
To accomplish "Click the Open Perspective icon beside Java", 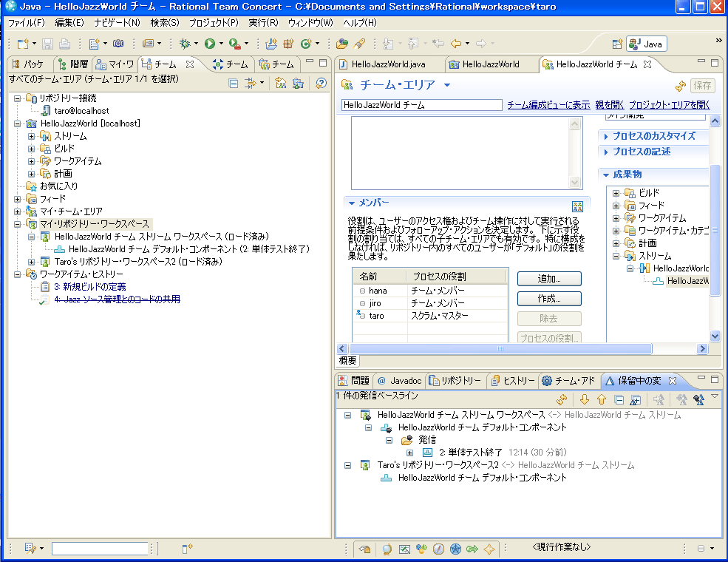I will [617, 44].
